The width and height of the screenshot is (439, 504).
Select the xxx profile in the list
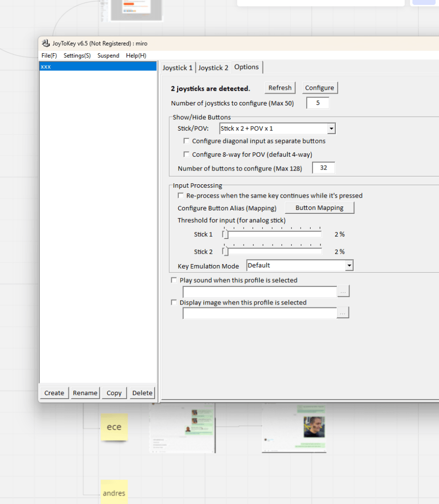click(97, 67)
